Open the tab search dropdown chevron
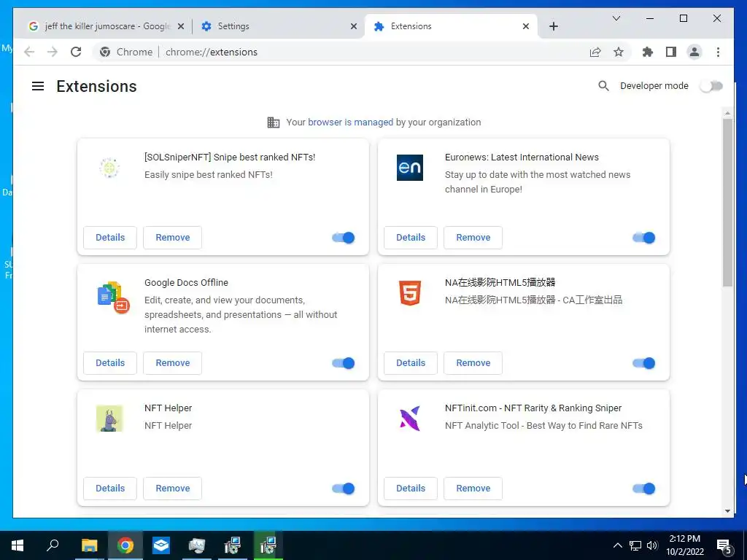The height and width of the screenshot is (560, 747). (616, 18)
